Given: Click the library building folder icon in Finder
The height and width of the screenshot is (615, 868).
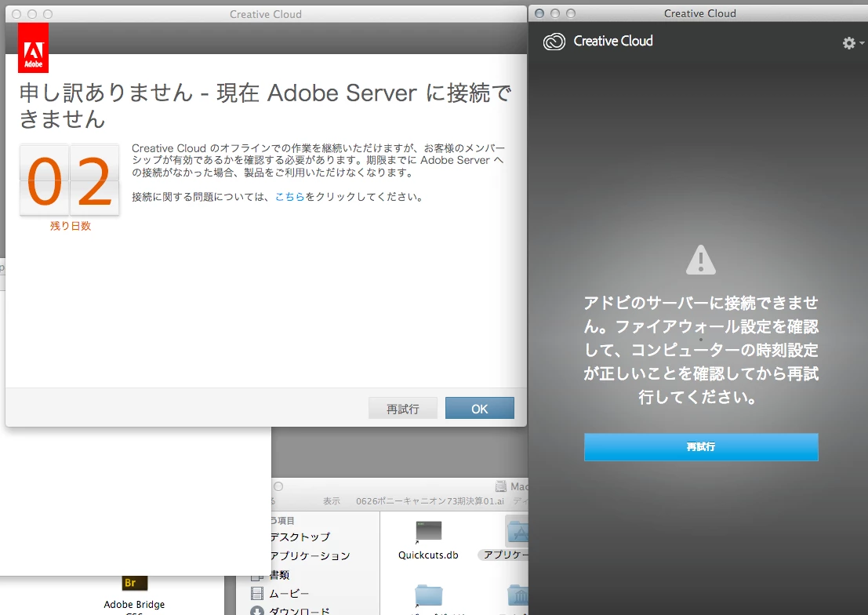Looking at the screenshot, I should tap(518, 596).
